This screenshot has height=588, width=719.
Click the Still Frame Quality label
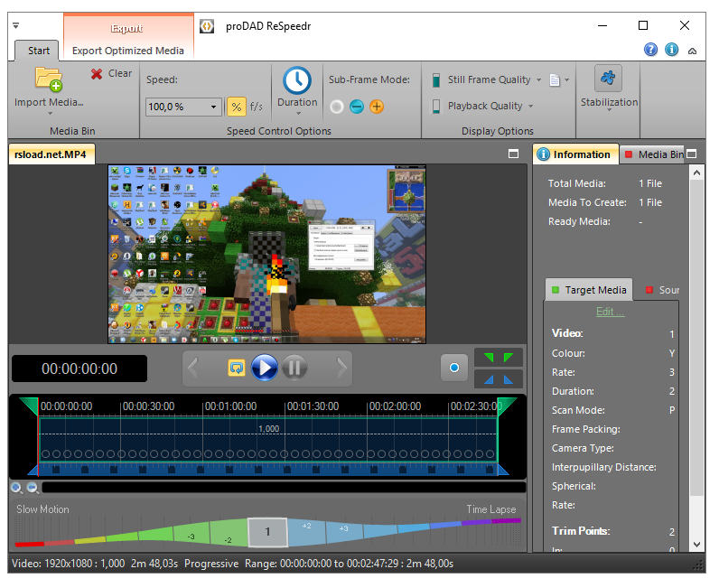[x=489, y=79]
